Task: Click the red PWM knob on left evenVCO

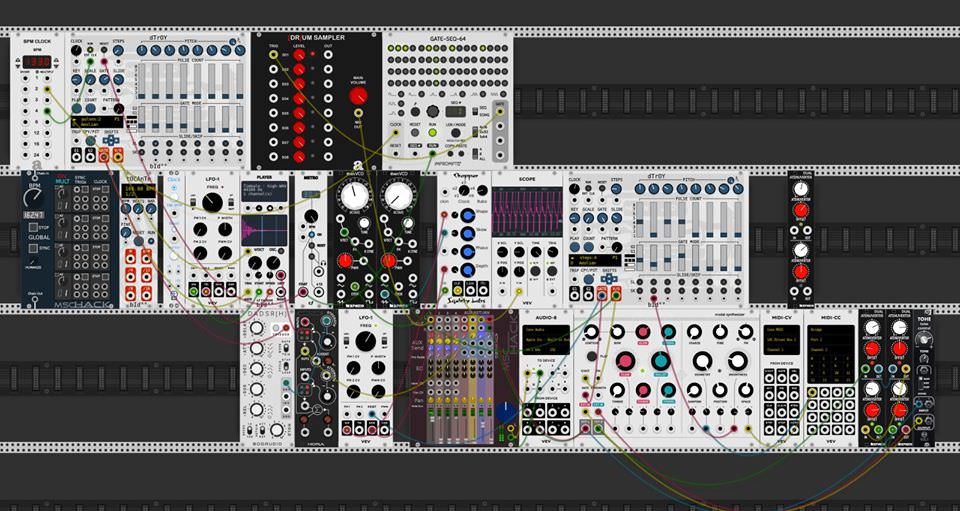Action: coord(345,260)
